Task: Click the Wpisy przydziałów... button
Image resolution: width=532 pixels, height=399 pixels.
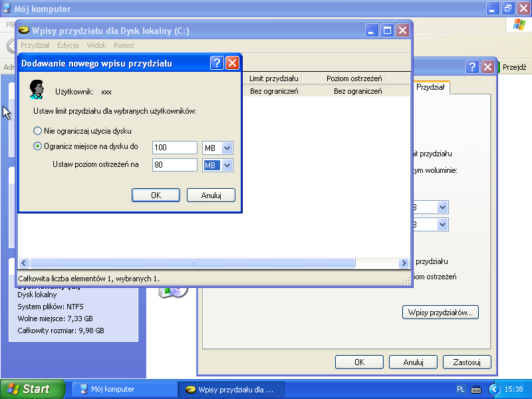Action: pyautogui.click(x=440, y=312)
